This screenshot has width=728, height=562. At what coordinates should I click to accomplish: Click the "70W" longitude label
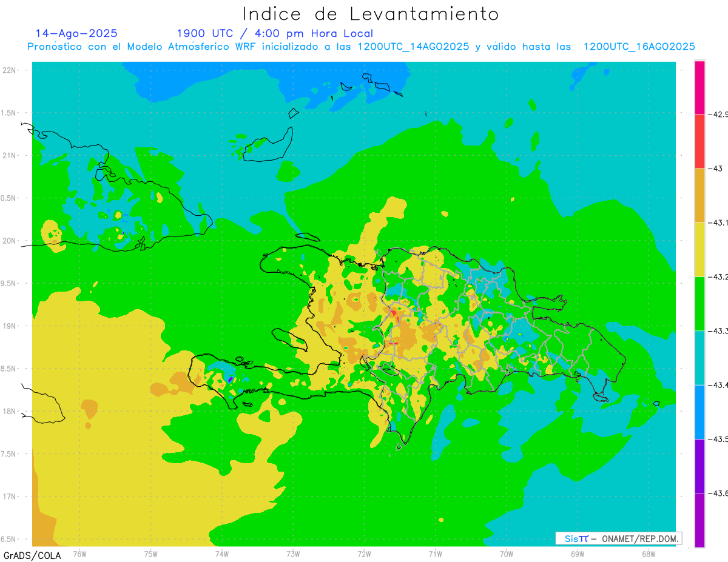pos(506,554)
